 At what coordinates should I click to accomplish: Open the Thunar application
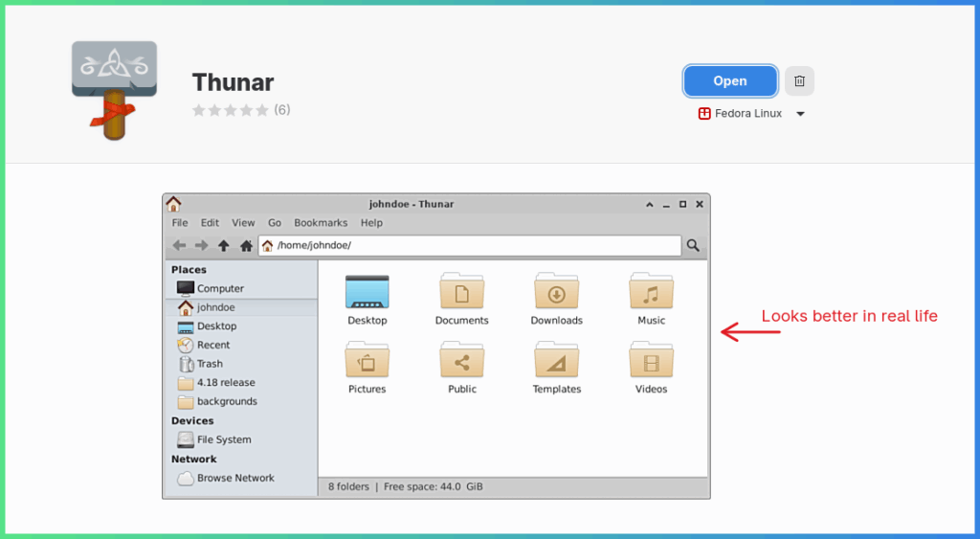(730, 81)
